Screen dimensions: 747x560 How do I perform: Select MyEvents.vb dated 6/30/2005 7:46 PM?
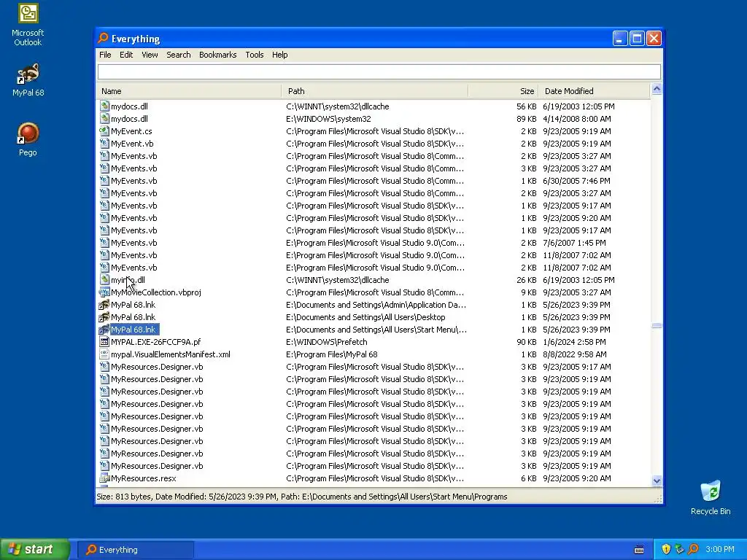[x=134, y=181]
